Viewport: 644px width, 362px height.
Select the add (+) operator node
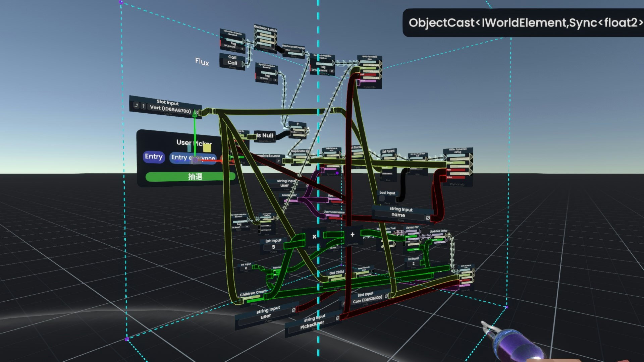(352, 235)
